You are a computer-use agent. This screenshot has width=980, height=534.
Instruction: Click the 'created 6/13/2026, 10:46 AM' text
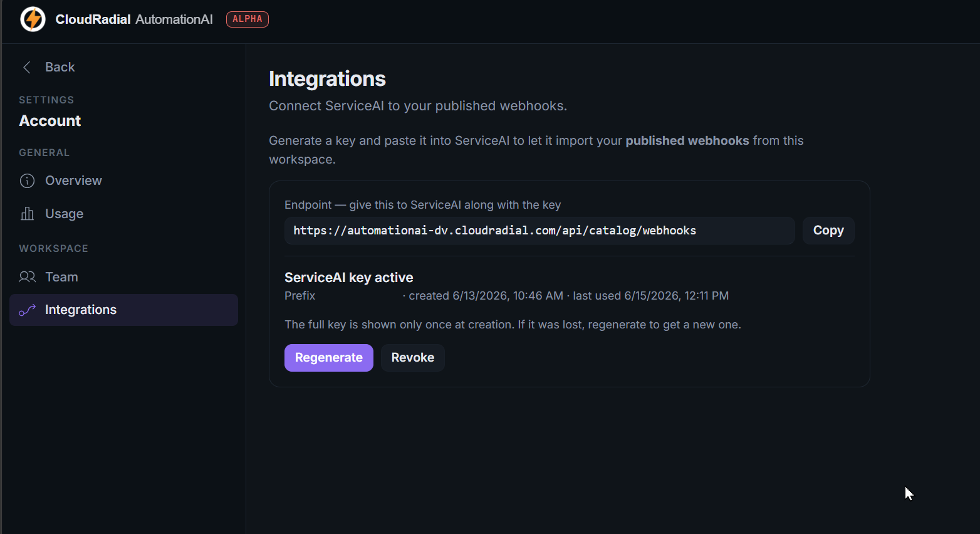tap(486, 296)
